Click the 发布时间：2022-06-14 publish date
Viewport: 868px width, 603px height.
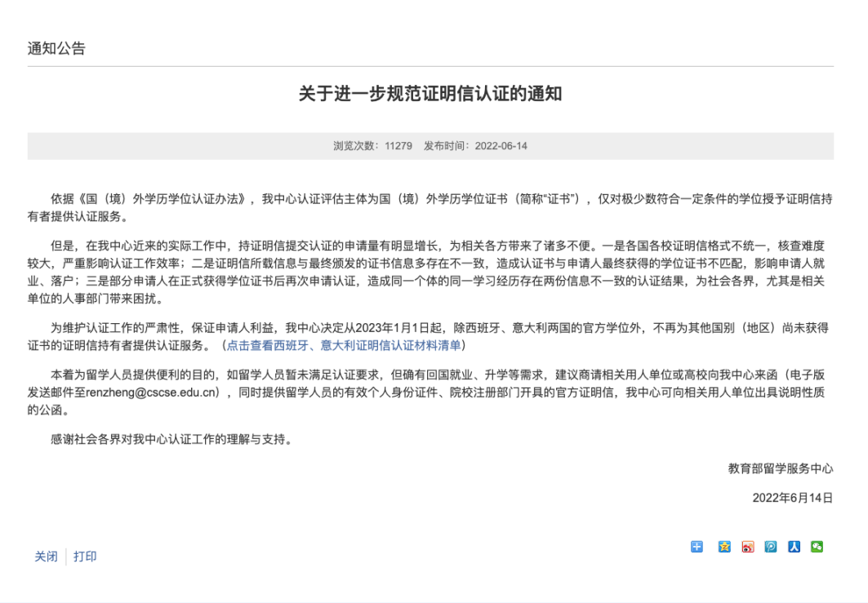[475, 146]
